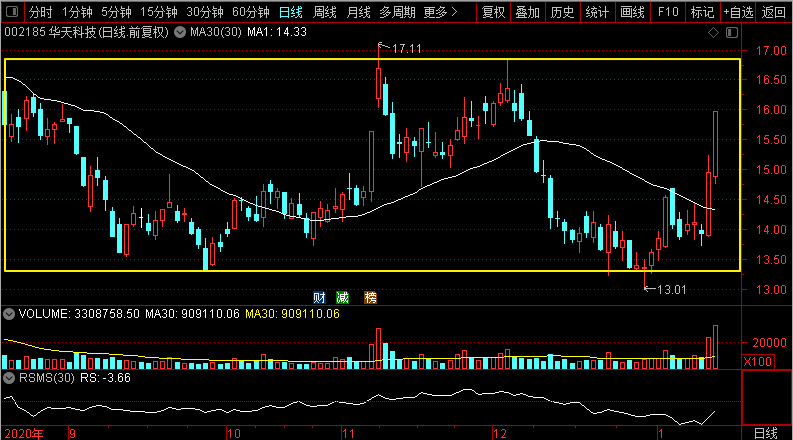The width and height of the screenshot is (793, 440).
Task: Click the yellow MA30: 909110.06 volume label
Action: click(x=292, y=314)
